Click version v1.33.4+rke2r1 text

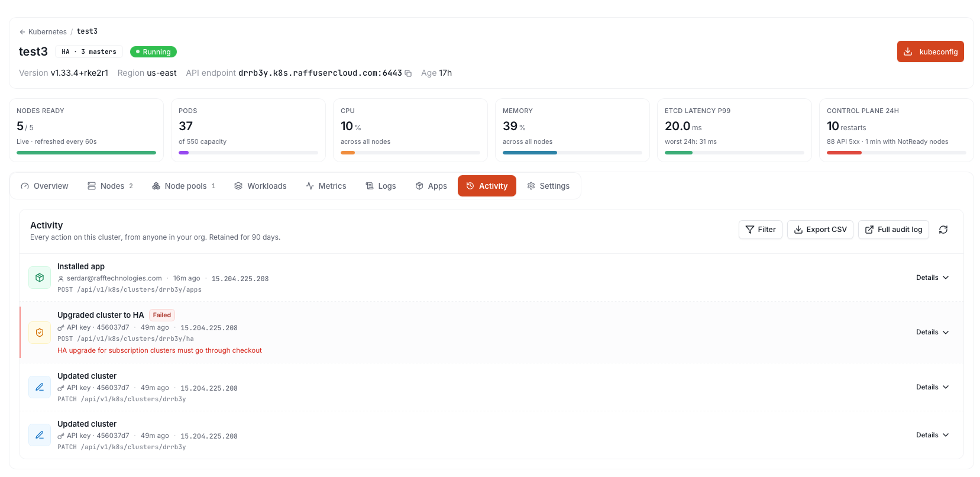(x=79, y=73)
